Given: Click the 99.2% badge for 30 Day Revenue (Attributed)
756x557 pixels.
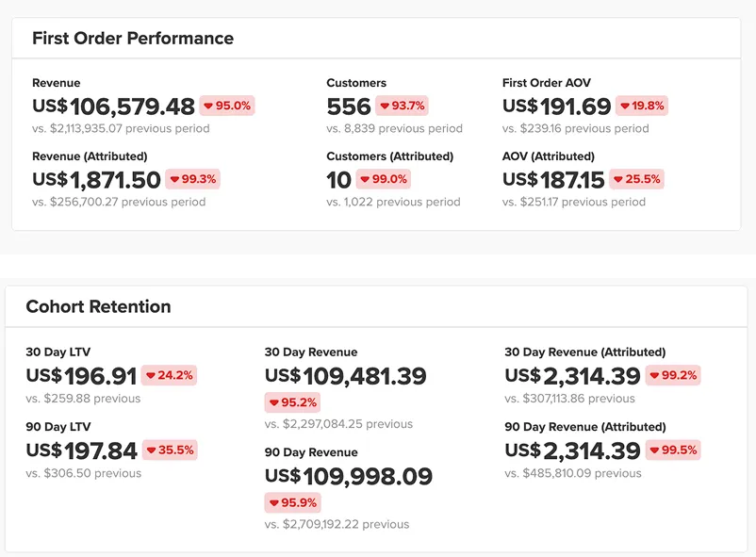Looking at the screenshot, I should pos(673,376).
